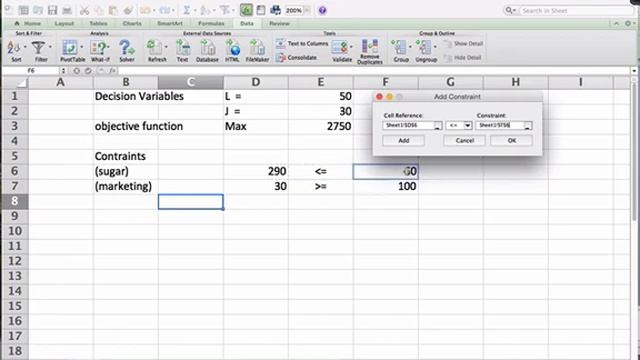This screenshot has height=360, width=640.
Task: Switch to the Tables ribbon tab
Action: tap(98, 24)
